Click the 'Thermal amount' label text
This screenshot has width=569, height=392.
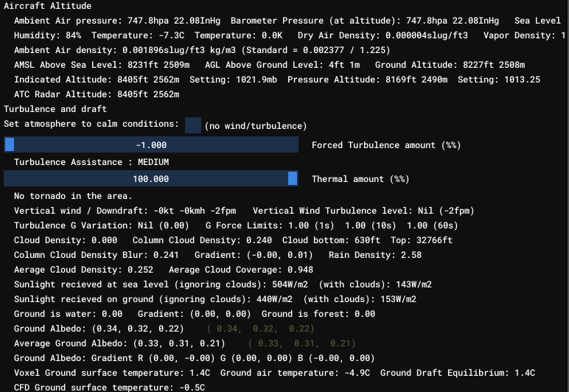pos(360,179)
